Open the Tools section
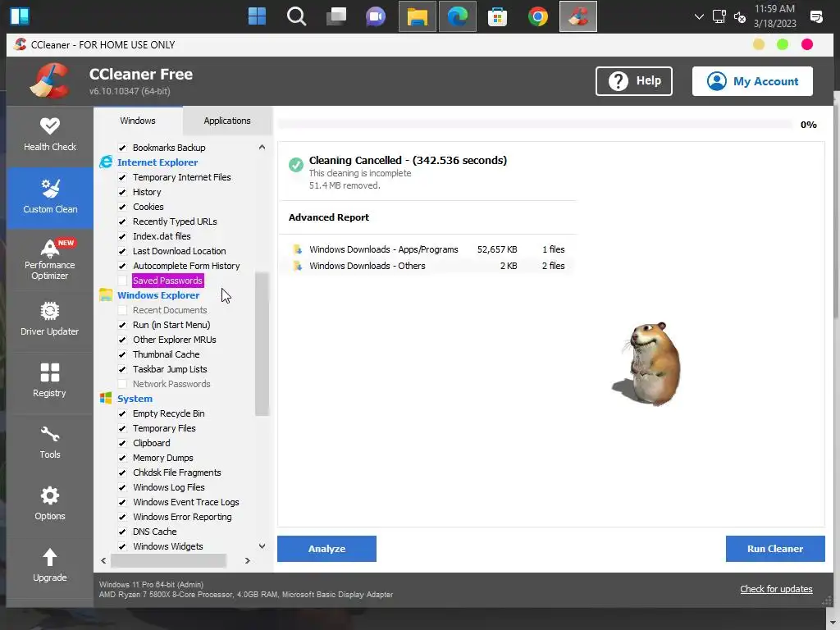 pyautogui.click(x=50, y=444)
